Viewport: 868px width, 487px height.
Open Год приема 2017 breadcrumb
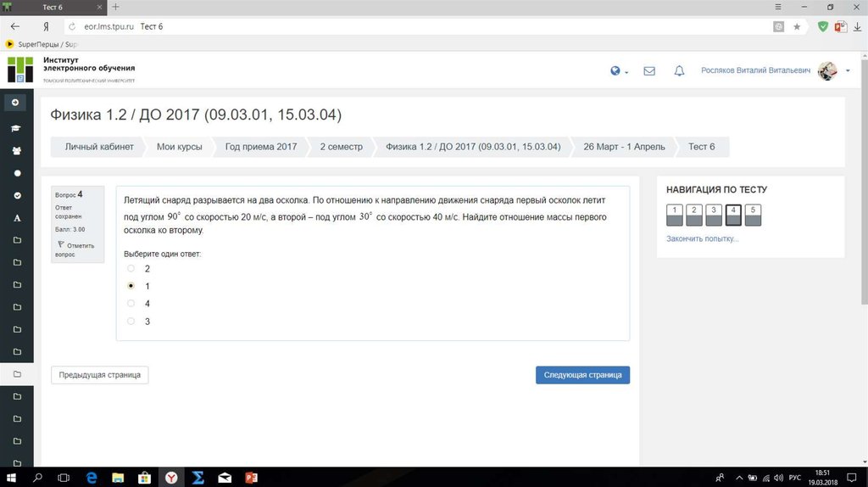(261, 147)
